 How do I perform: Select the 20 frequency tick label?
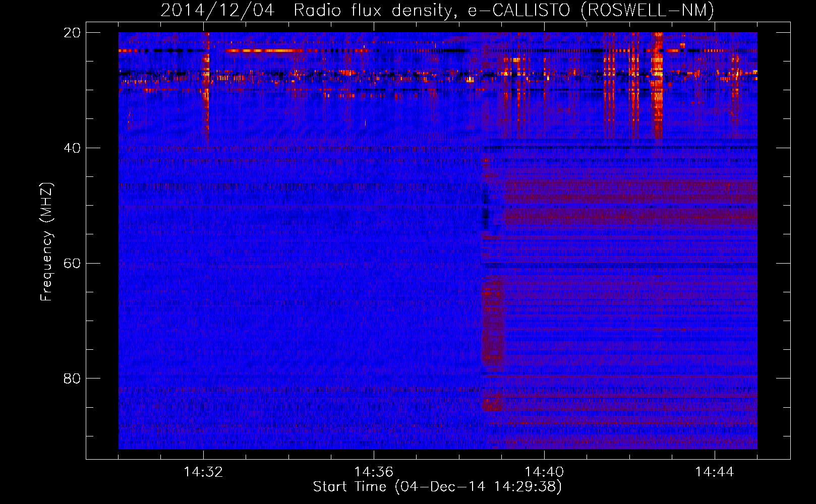tap(72, 33)
